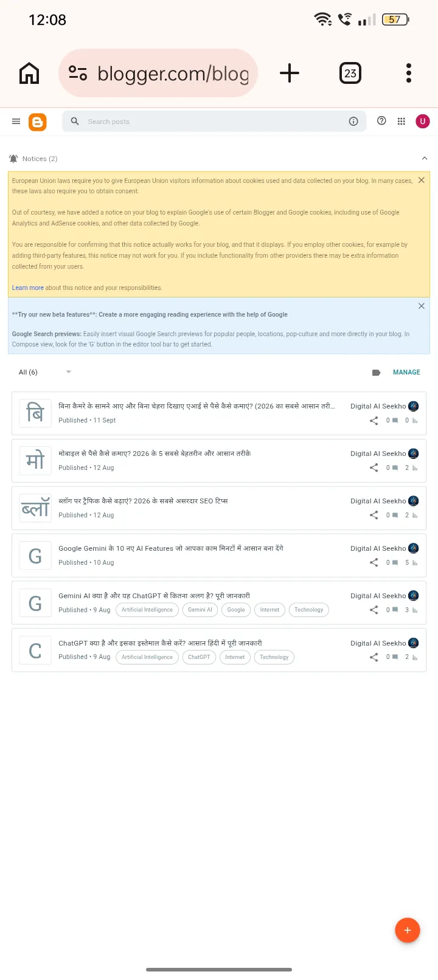This screenshot has height=980, width=438.
Task: Open the All (6) posts filter dropdown
Action: pyautogui.click(x=45, y=372)
